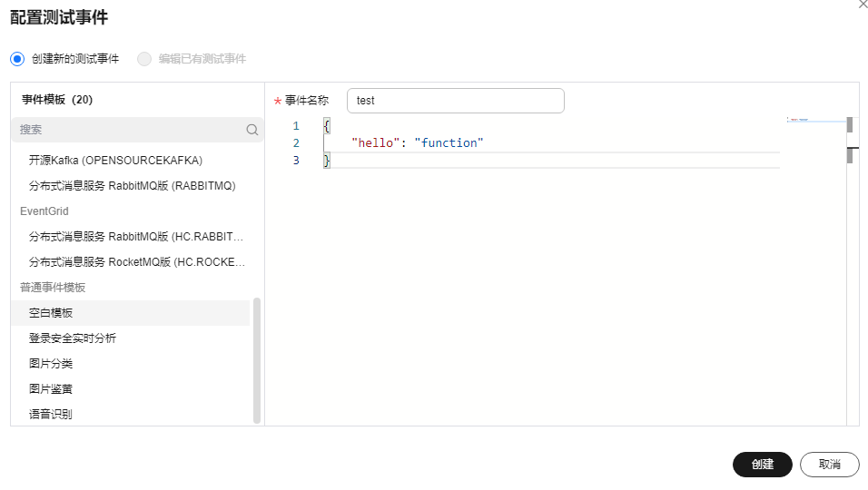The height and width of the screenshot is (490, 868).
Task: Choose the speech recognition template 语音识别
Action: (x=51, y=415)
